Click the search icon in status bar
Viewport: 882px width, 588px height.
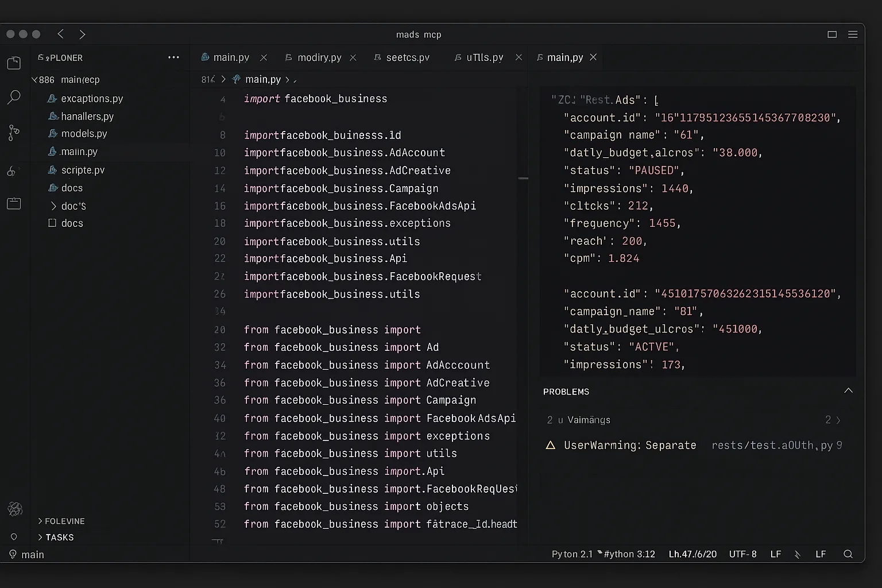(848, 554)
